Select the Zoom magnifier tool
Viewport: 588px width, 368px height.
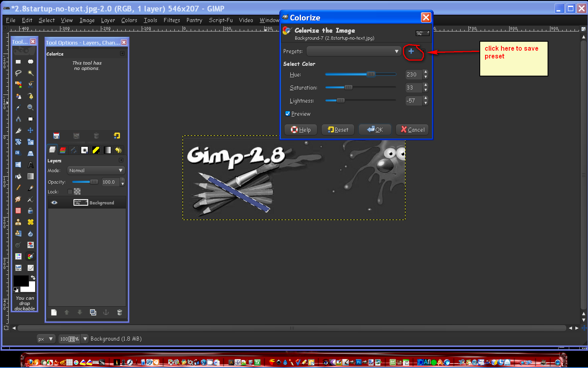click(x=31, y=108)
